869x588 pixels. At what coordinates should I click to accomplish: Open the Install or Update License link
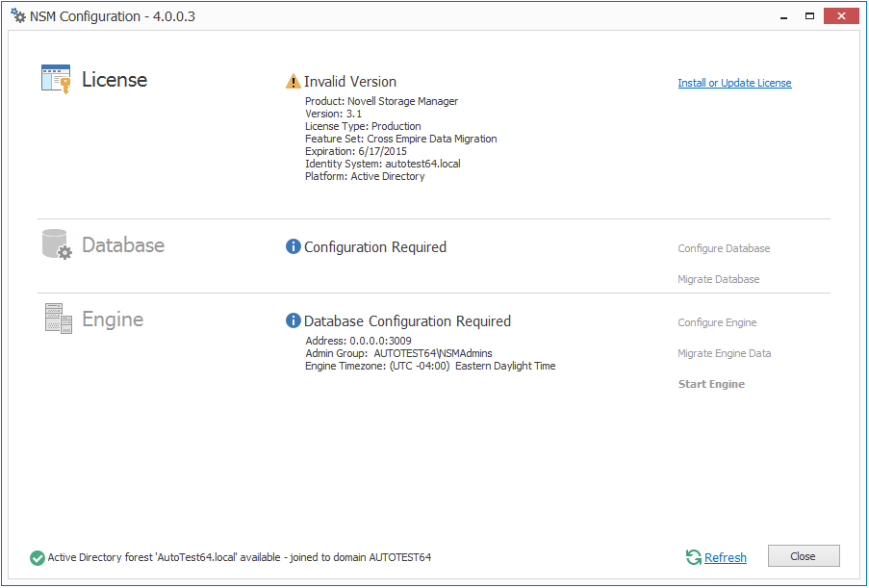click(734, 84)
